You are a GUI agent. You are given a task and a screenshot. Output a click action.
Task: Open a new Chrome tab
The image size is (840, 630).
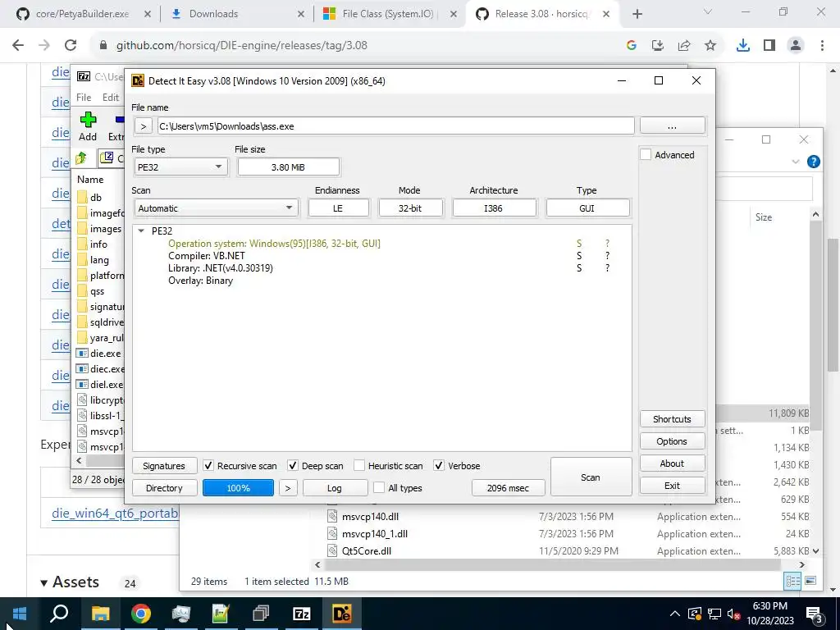pos(637,14)
